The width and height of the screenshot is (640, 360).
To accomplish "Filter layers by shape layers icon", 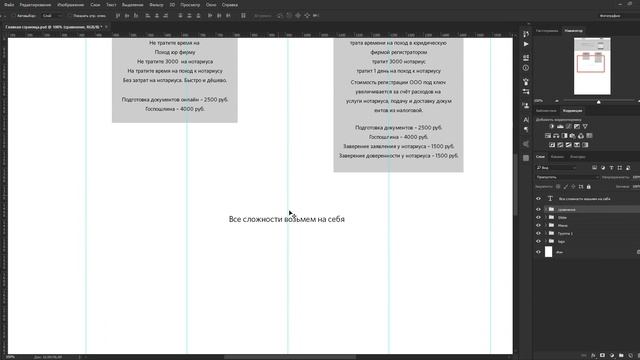I will [x=620, y=168].
